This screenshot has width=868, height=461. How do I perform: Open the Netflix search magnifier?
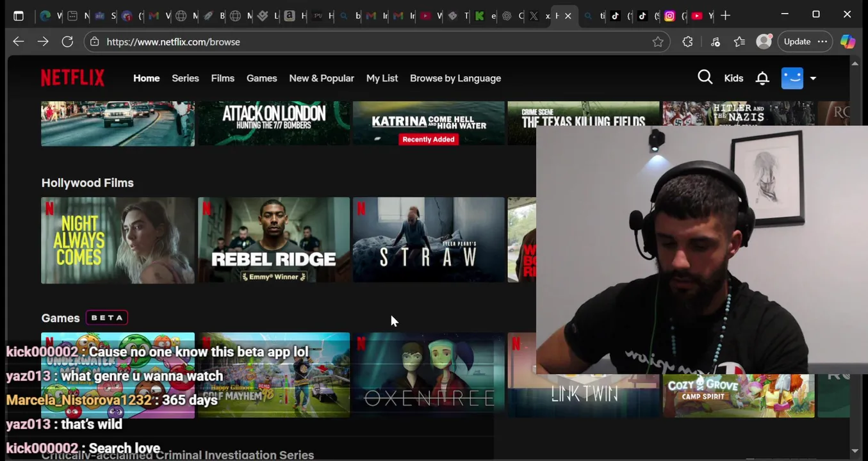click(x=705, y=77)
